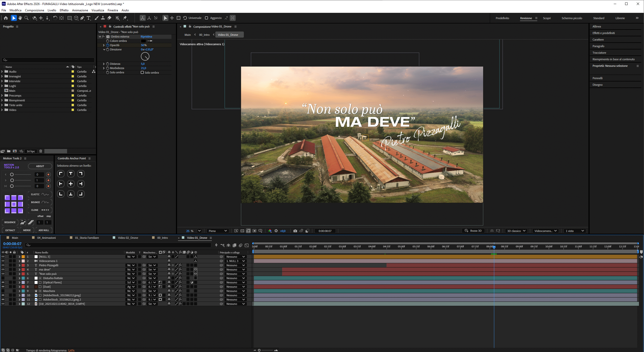Open the Effetto menu
This screenshot has width=644, height=352.
(x=64, y=10)
